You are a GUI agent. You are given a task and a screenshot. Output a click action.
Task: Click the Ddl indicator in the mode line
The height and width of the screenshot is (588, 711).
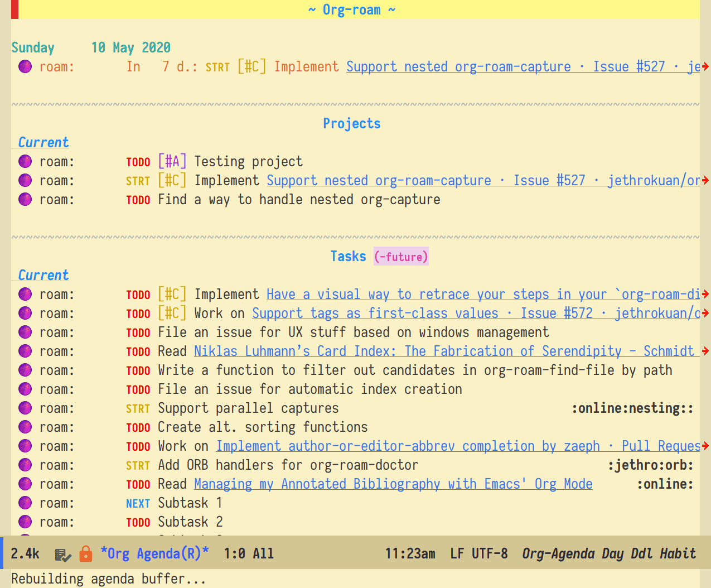[641, 553]
